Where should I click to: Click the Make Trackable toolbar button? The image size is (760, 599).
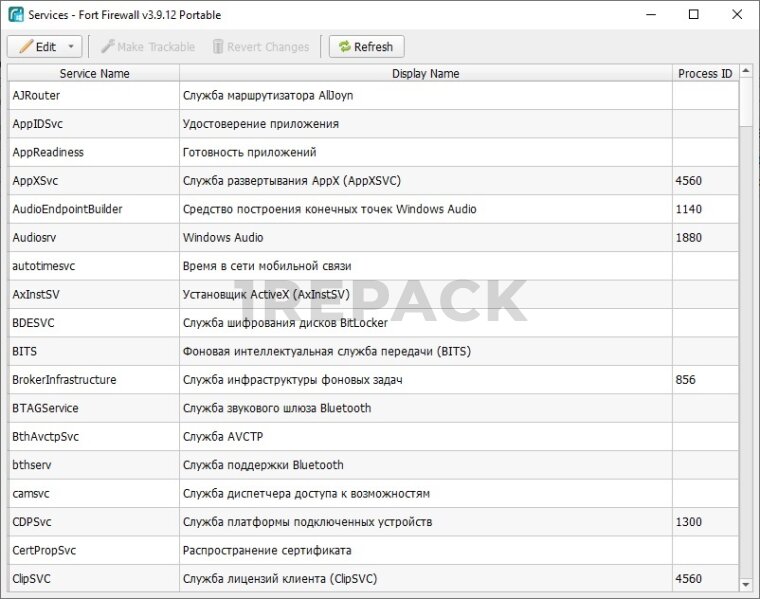(x=147, y=47)
